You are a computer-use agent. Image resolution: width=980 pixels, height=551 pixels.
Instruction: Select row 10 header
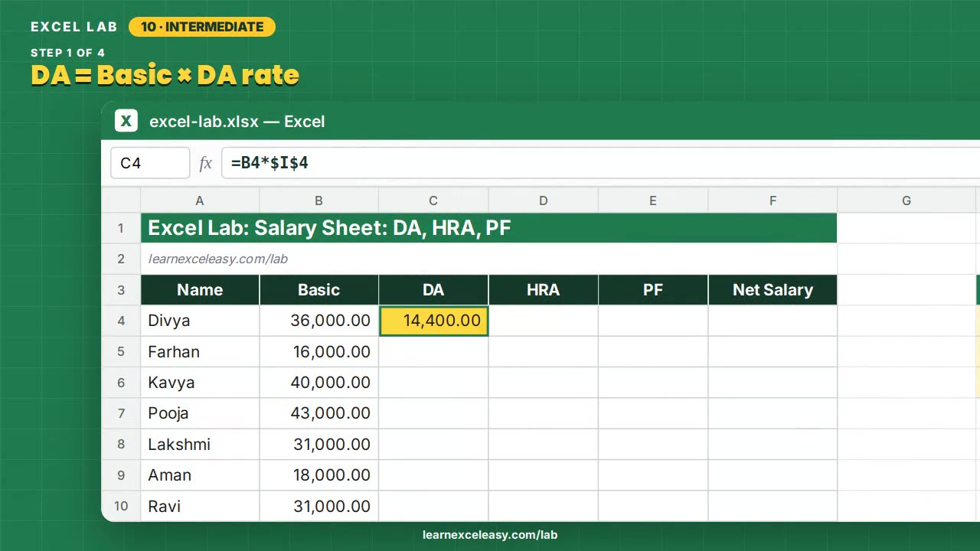(121, 506)
